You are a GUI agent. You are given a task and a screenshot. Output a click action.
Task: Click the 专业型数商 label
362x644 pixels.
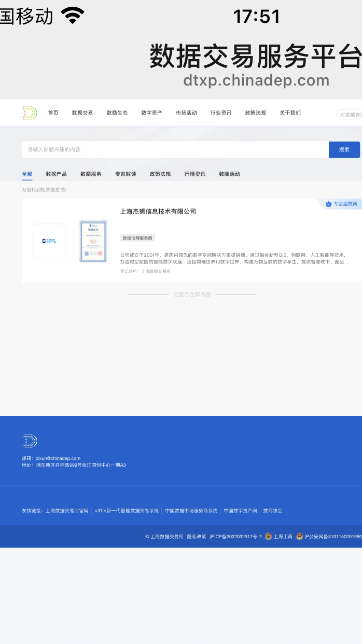[x=345, y=204]
